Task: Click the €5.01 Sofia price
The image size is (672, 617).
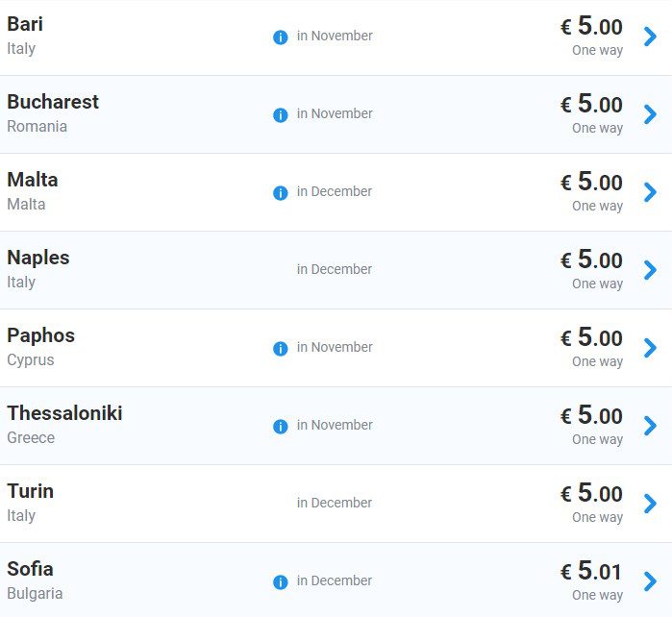Action: point(591,571)
